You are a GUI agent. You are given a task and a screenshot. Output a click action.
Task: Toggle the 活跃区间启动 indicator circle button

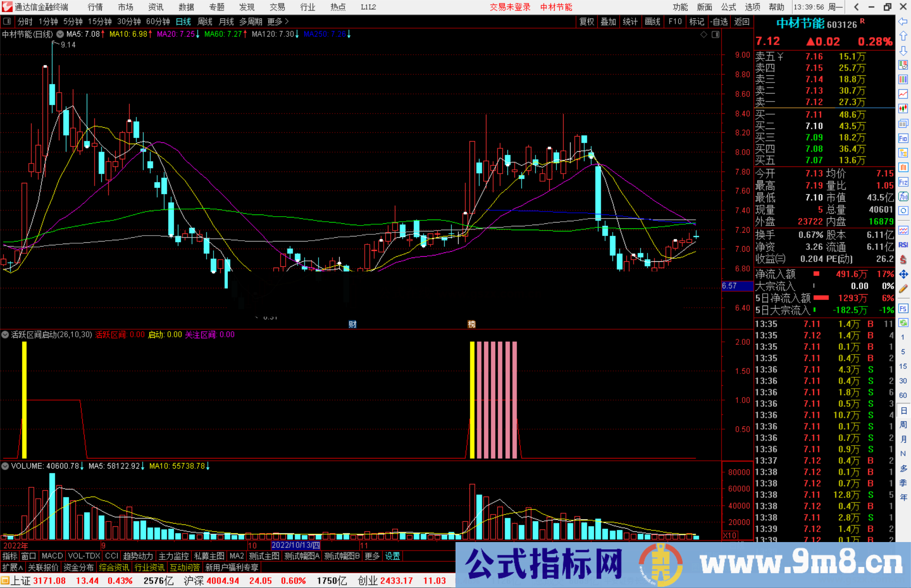pos(5,335)
